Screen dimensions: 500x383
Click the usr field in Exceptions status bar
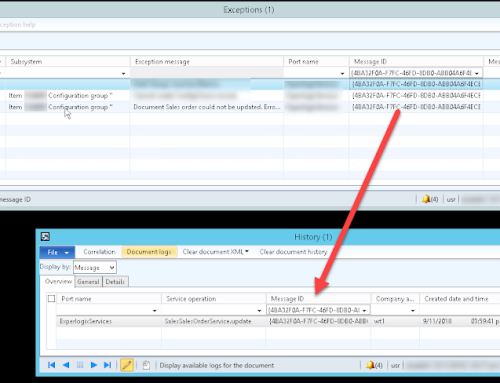pyautogui.click(x=451, y=199)
